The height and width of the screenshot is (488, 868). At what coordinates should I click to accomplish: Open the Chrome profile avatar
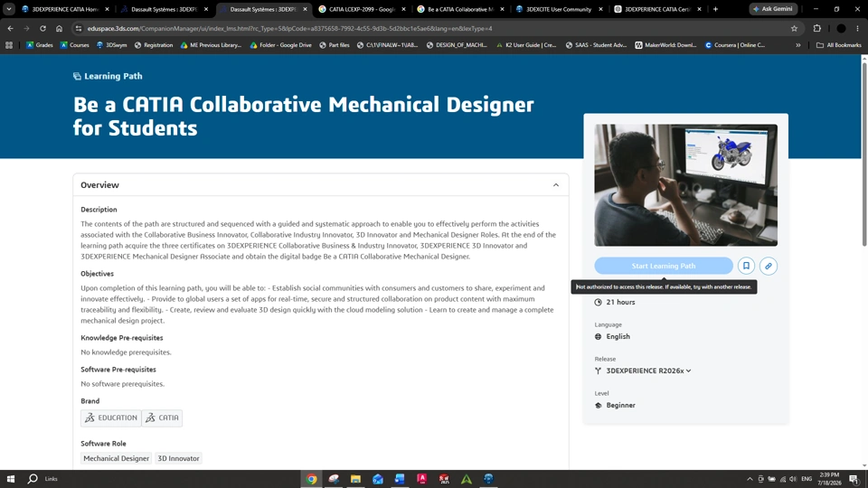tap(841, 28)
